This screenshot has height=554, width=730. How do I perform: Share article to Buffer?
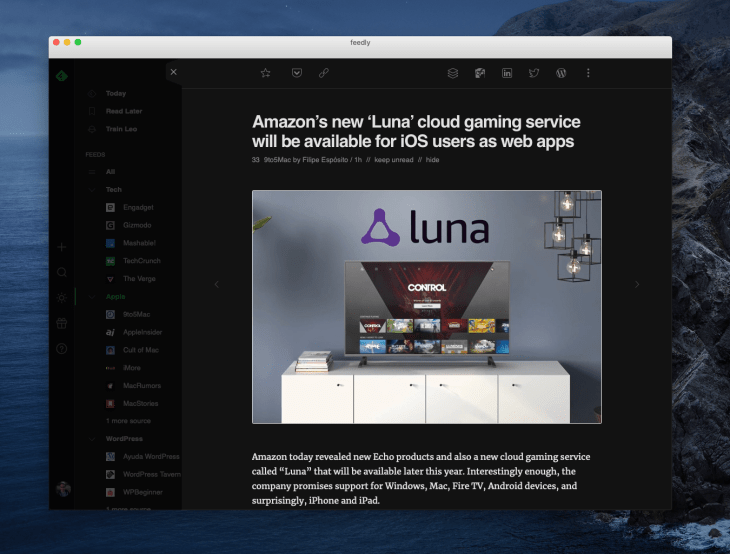(x=452, y=73)
